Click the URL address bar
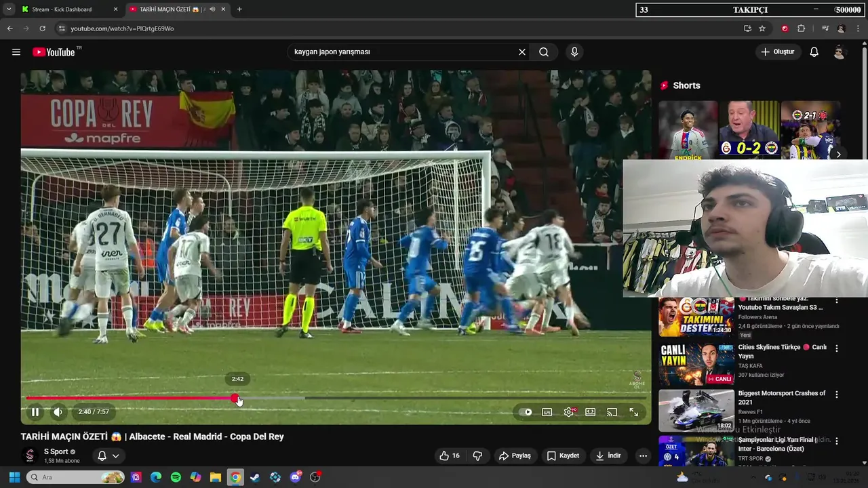The width and height of the screenshot is (868, 488). coord(400,28)
